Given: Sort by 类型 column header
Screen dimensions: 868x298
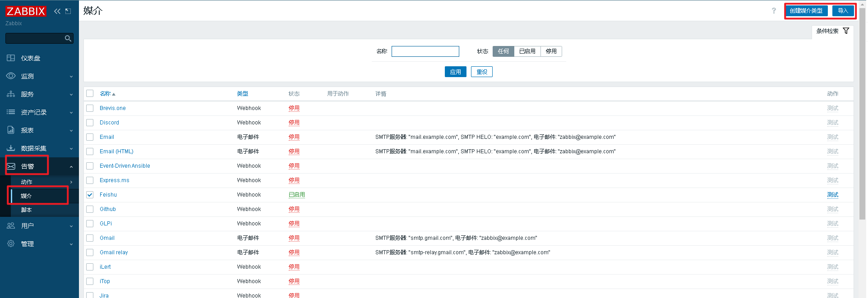Looking at the screenshot, I should click(x=243, y=94).
